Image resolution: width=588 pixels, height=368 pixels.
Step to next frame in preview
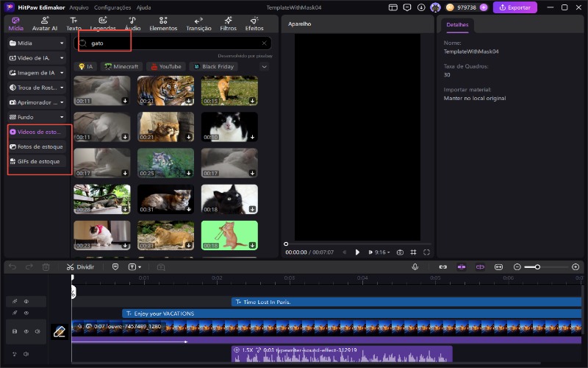click(370, 252)
